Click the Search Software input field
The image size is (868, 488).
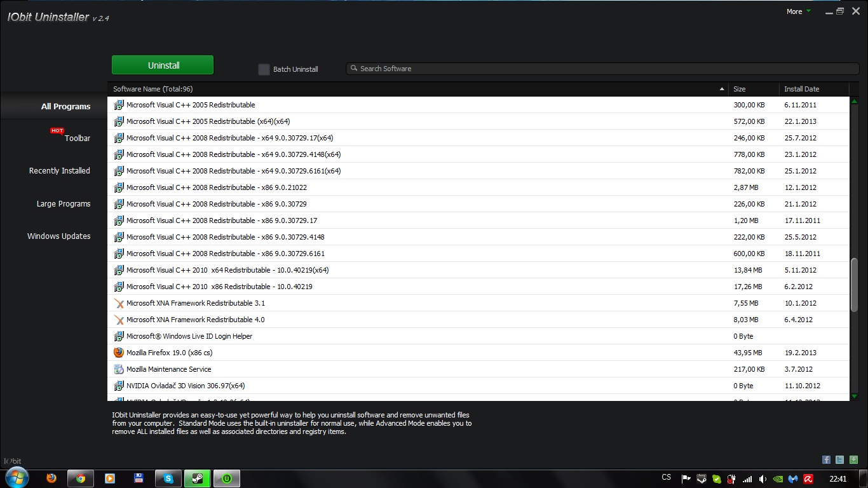602,69
